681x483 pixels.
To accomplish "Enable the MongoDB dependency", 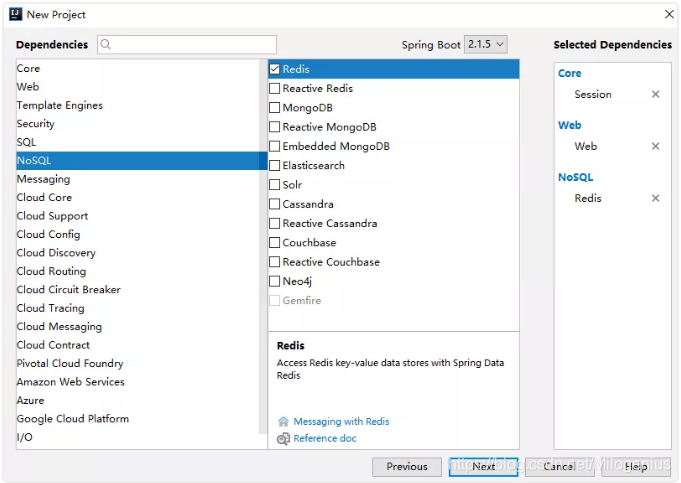I will [274, 108].
